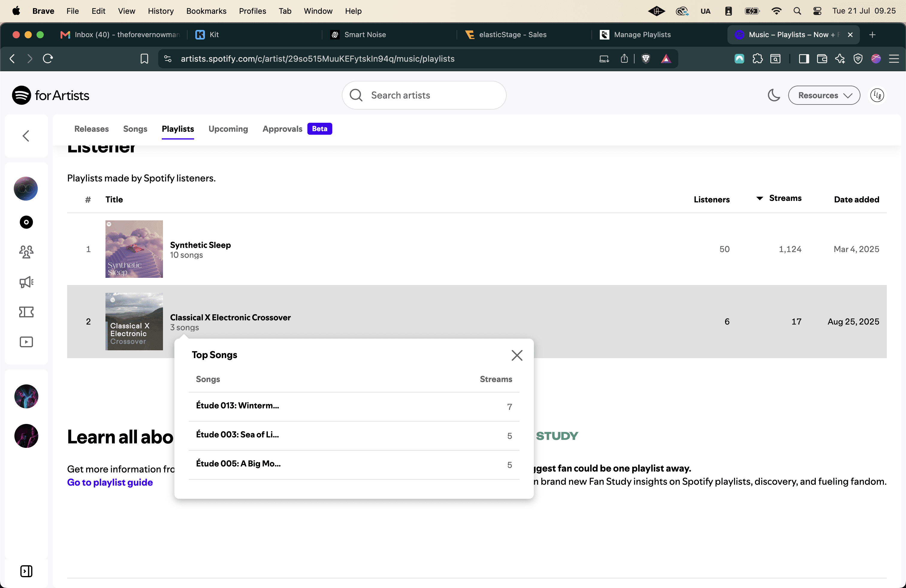
Task: Reload the current page
Action: point(48,59)
